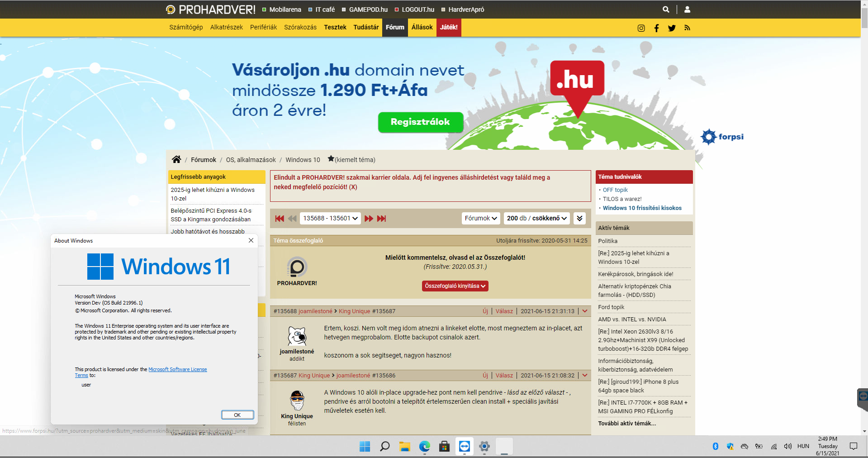The height and width of the screenshot is (458, 868).
Task: Expand the double-chevron options button
Action: pyautogui.click(x=579, y=219)
